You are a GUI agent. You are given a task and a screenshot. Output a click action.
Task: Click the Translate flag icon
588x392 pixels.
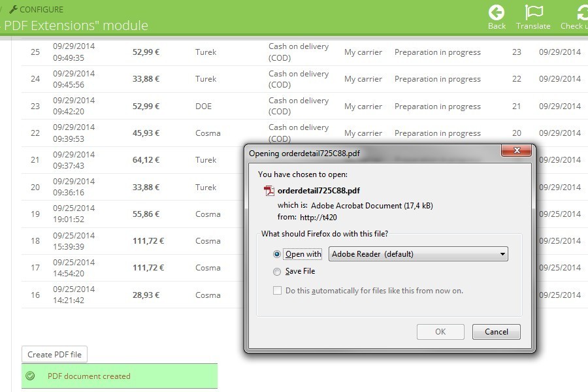coord(533,12)
